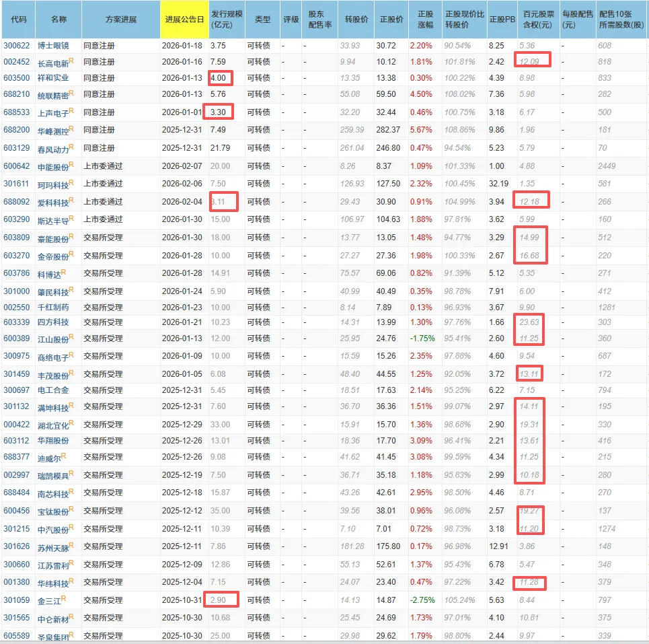Screen dimensions: 649x644
Task: Open stock code 688200 link
Action: pos(17,130)
